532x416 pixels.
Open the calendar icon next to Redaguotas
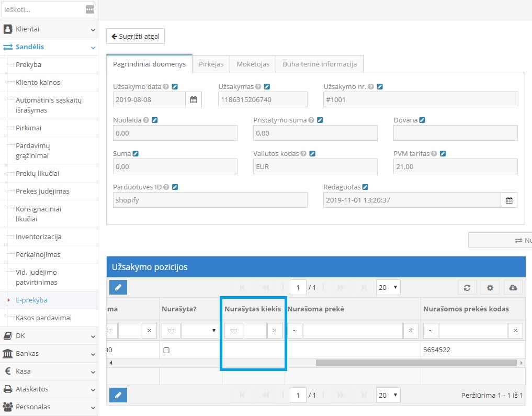tap(509, 200)
